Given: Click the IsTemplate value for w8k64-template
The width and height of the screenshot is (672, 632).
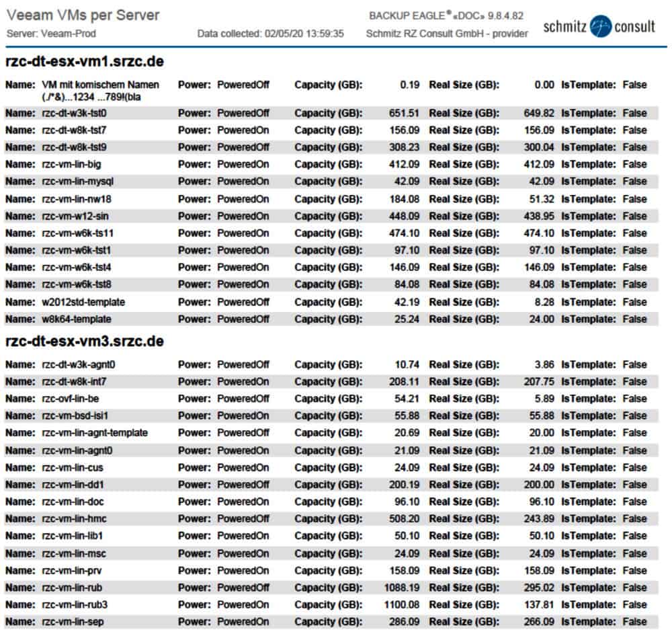Looking at the screenshot, I should tap(634, 319).
